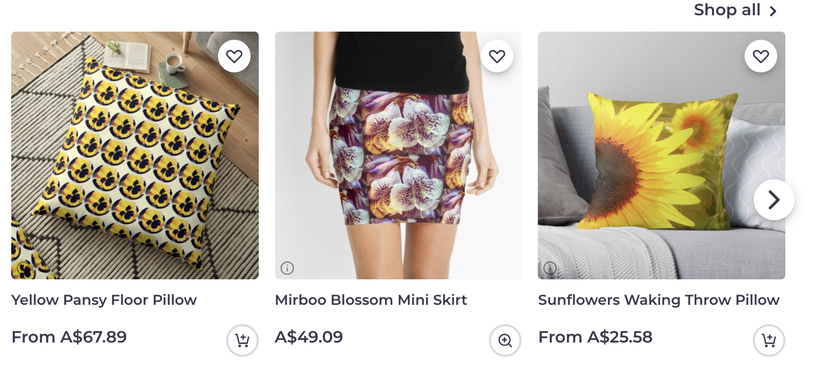Click info icon on the mini skirt image
This screenshot has width=820, height=367.
287,268
